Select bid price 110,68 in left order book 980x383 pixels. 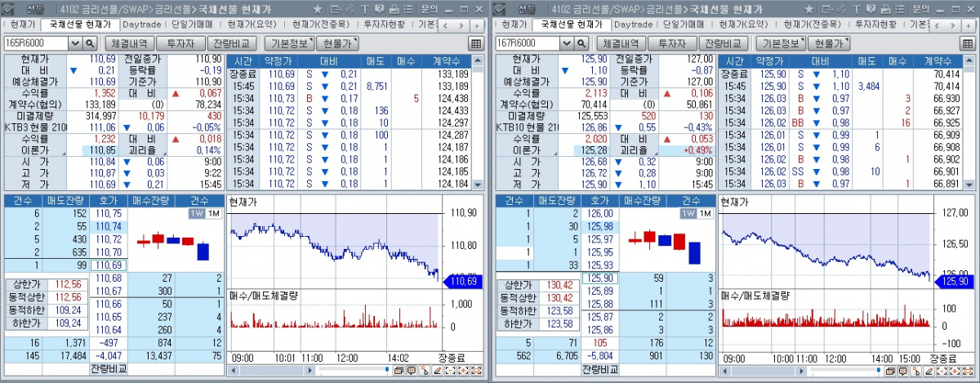[109, 278]
